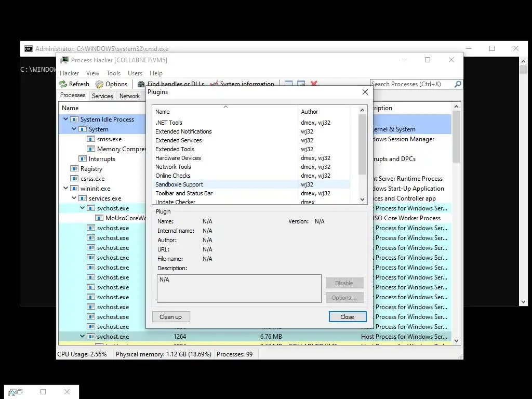Screen dimensions: 532x399
Task: Click the icon next to Interrupts
Action: [x=83, y=159]
